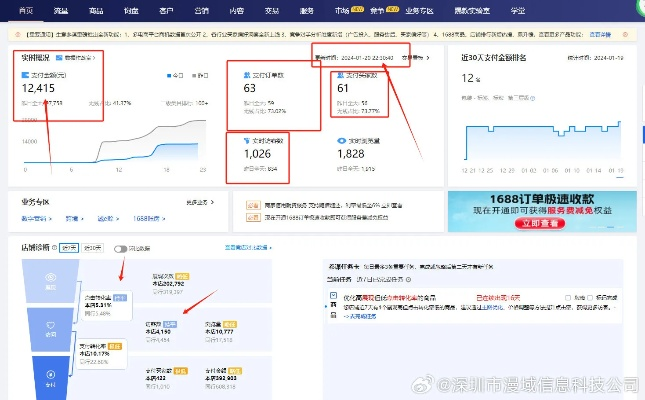
Task: Open the announcement details link
Action: click(600, 35)
